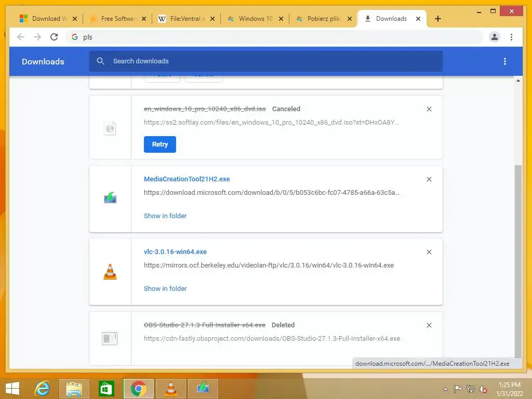Show vlc-3.0.16-win64.exe in folder

pyautogui.click(x=165, y=288)
